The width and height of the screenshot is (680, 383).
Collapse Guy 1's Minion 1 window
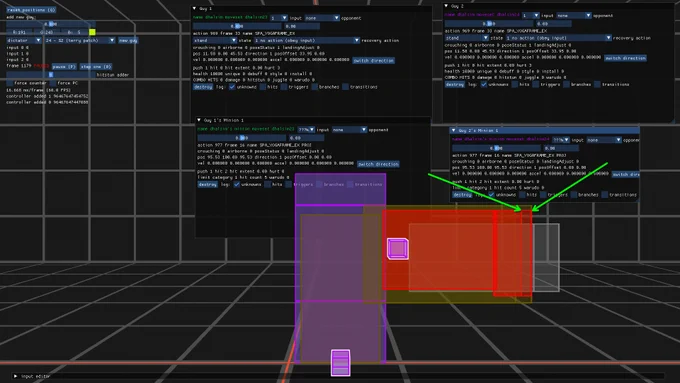click(x=199, y=120)
